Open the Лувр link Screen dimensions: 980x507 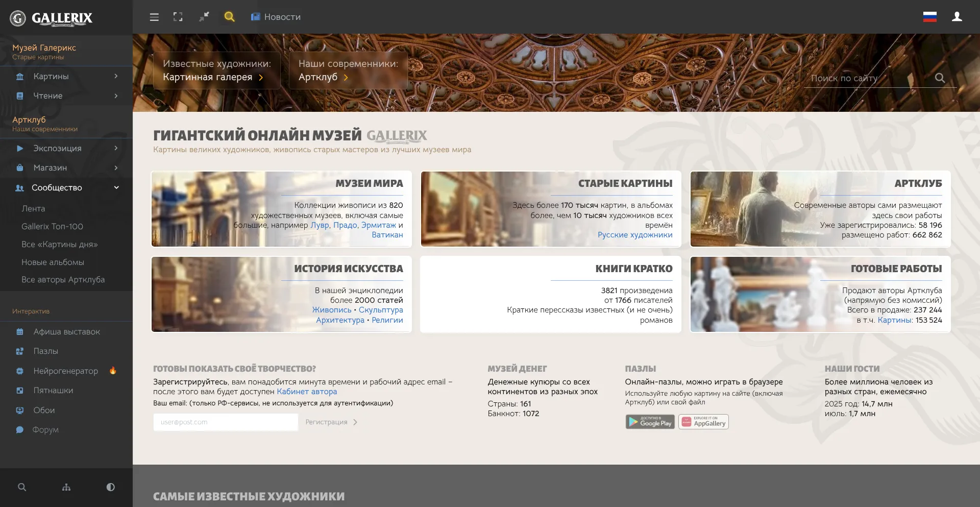320,225
